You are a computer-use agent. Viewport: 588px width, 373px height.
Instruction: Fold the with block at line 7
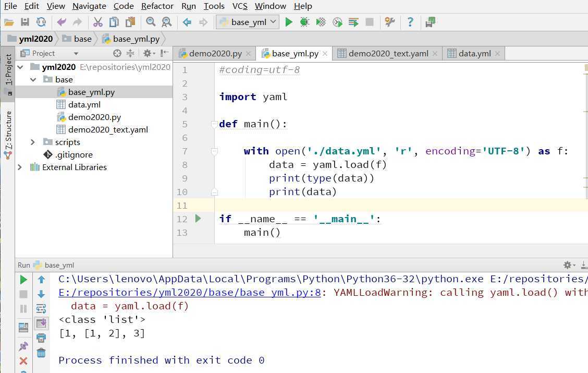pyautogui.click(x=214, y=151)
